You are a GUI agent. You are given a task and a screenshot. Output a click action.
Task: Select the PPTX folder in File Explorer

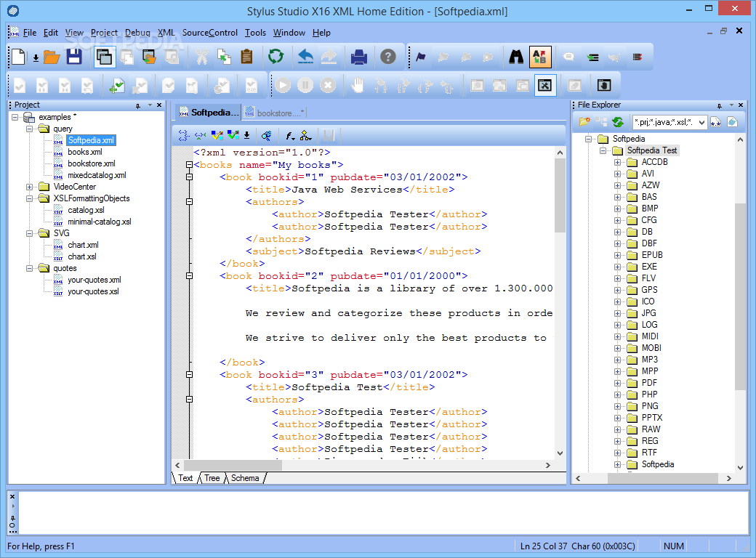pyautogui.click(x=652, y=418)
